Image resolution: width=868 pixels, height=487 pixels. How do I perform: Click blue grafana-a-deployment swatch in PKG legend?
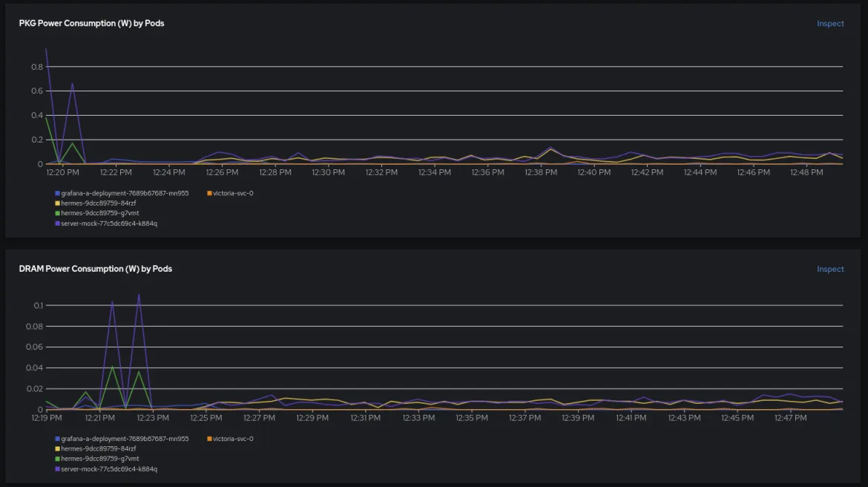[x=57, y=193]
